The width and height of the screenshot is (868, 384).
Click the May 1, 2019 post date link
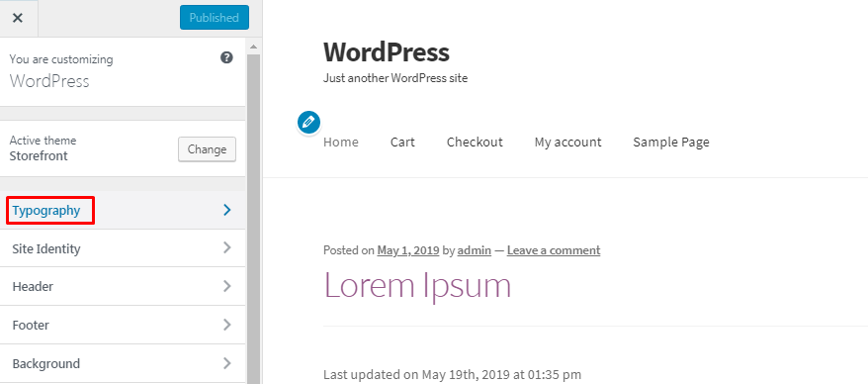click(408, 250)
